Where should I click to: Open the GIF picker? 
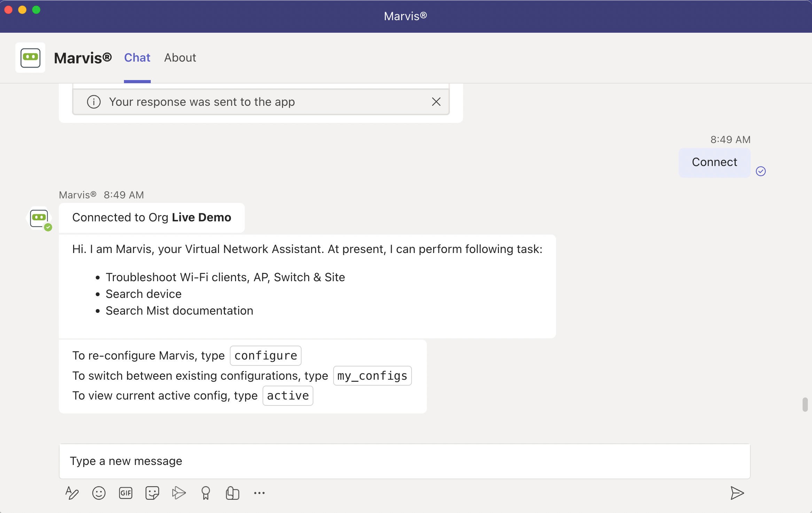[126, 493]
